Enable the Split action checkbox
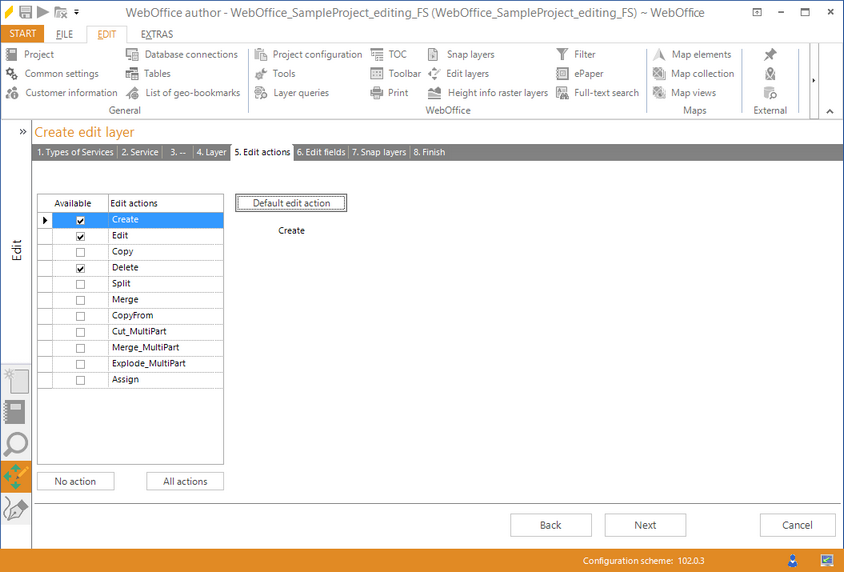This screenshot has height=572, width=844. pyautogui.click(x=80, y=284)
